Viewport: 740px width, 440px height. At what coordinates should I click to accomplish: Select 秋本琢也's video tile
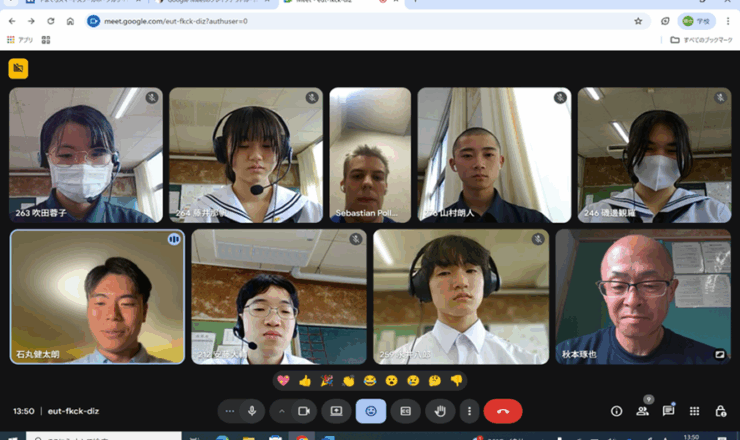643,297
